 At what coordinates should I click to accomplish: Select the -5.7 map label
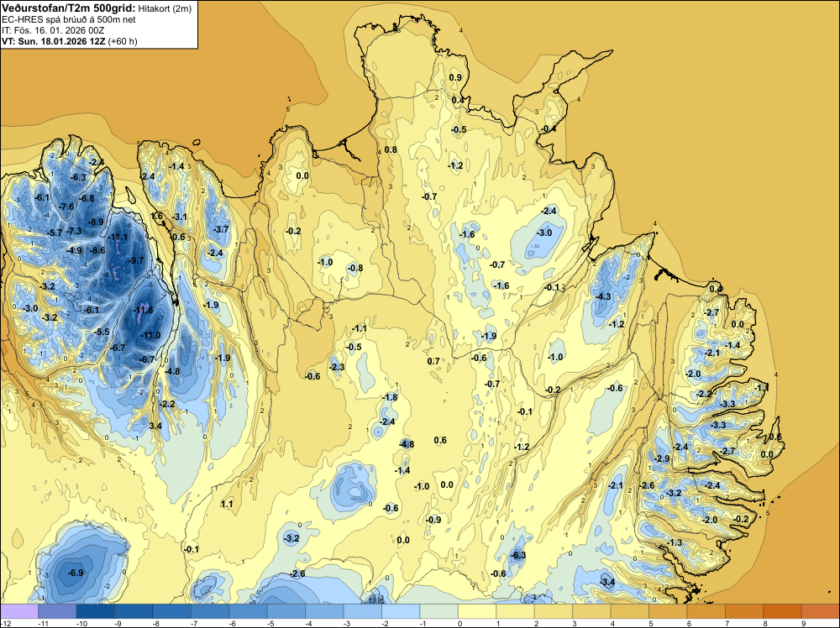pos(55,233)
